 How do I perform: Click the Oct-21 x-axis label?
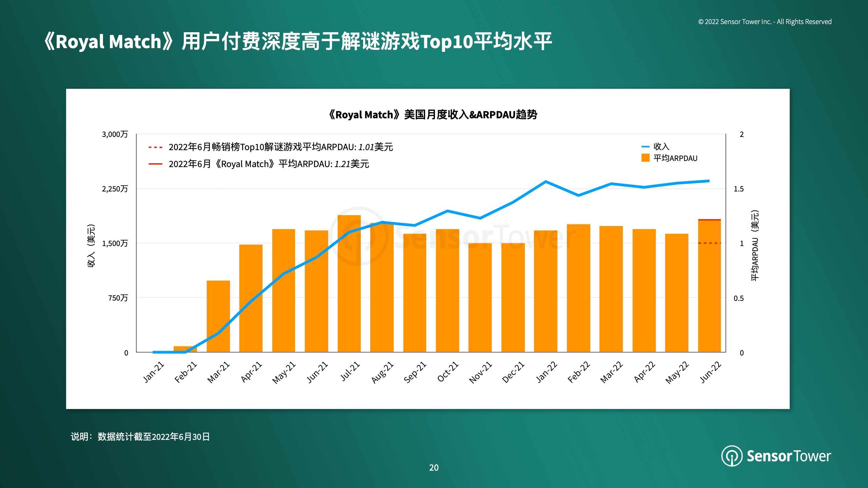448,372
